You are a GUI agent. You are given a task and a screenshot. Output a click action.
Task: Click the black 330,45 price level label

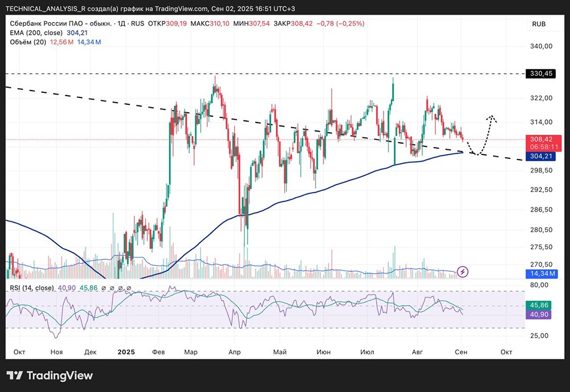[541, 73]
